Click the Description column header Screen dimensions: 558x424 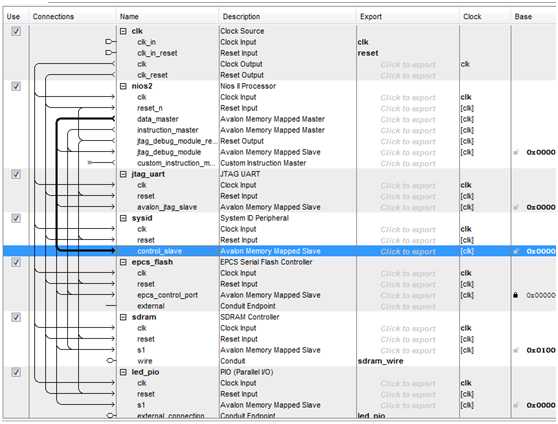click(x=241, y=16)
